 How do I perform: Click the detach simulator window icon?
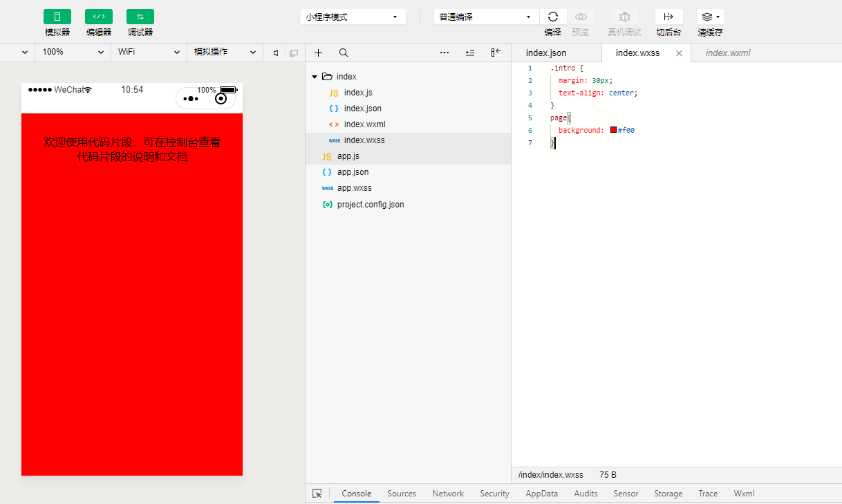293,53
